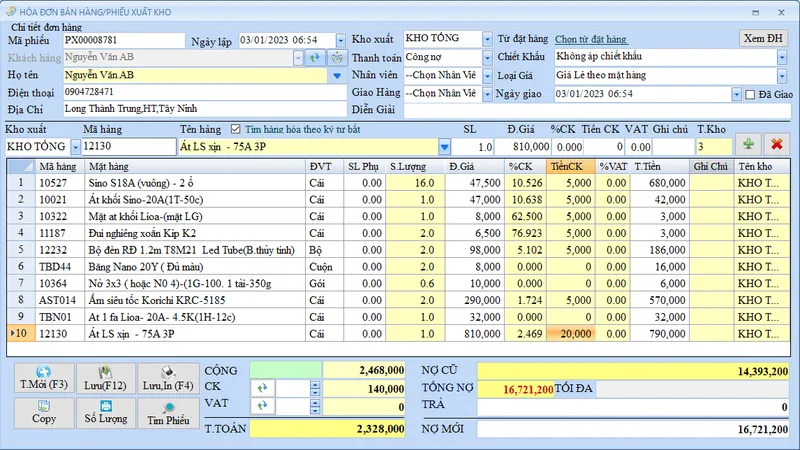The image size is (800, 450).
Task: Click the row header for row 10
Action: 21,334
